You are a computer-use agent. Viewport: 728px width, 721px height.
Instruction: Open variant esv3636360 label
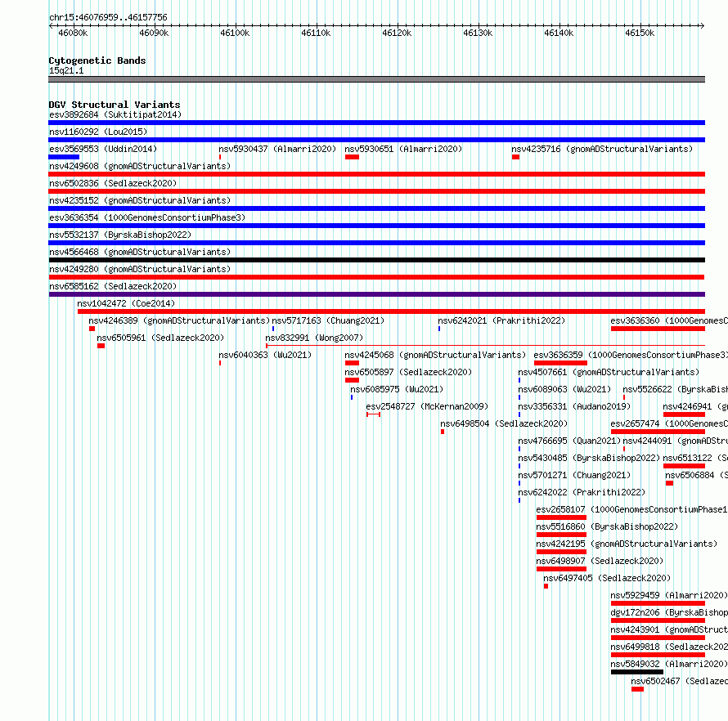669,320
